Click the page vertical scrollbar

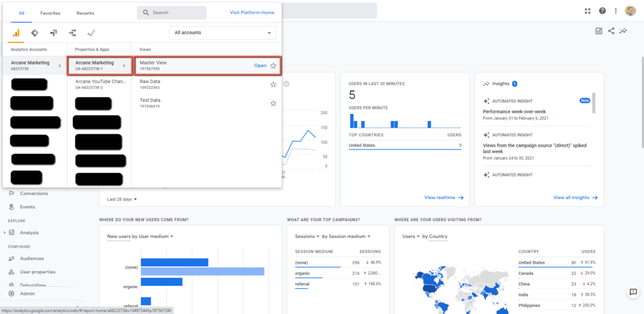pos(641,102)
